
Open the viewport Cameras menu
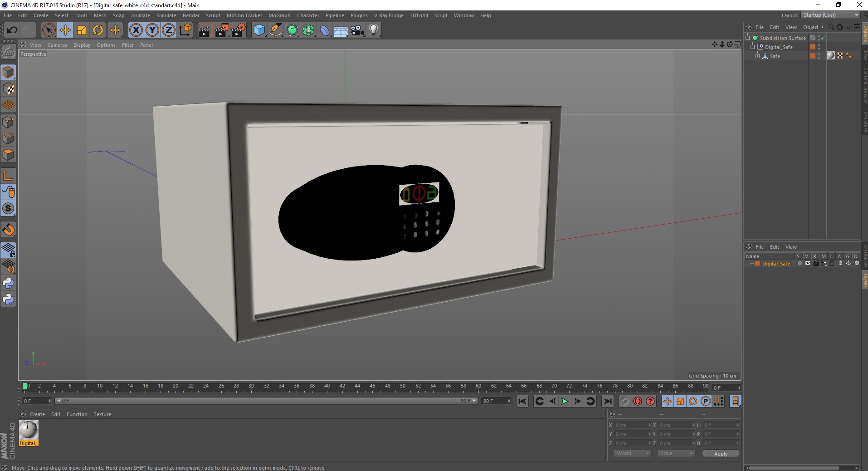pyautogui.click(x=57, y=45)
